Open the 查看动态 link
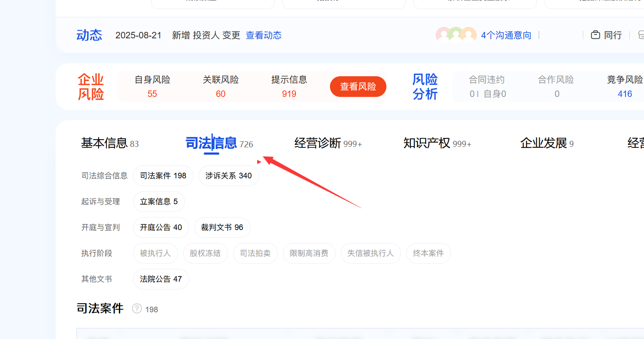The height and width of the screenshot is (339, 644). coord(264,35)
